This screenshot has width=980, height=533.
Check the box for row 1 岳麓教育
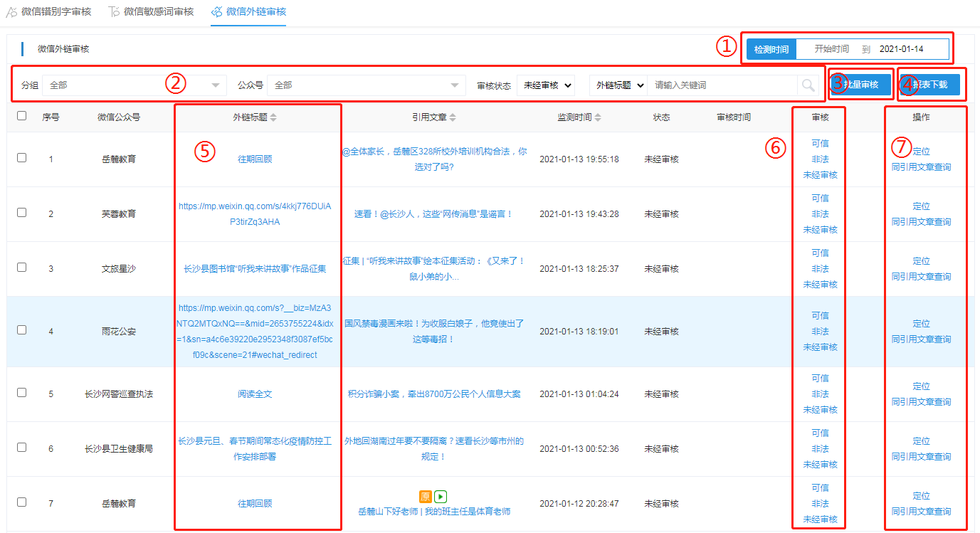(22, 158)
